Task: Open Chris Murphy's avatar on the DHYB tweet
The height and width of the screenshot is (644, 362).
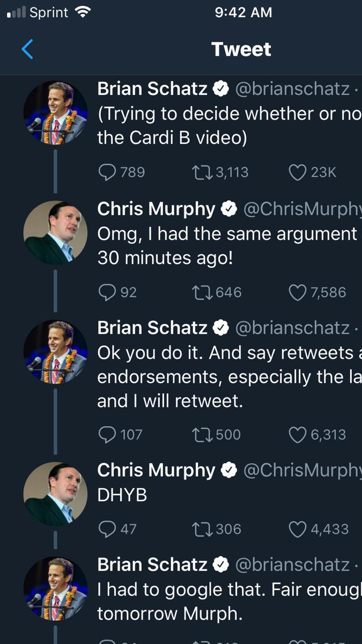Action: (55, 493)
